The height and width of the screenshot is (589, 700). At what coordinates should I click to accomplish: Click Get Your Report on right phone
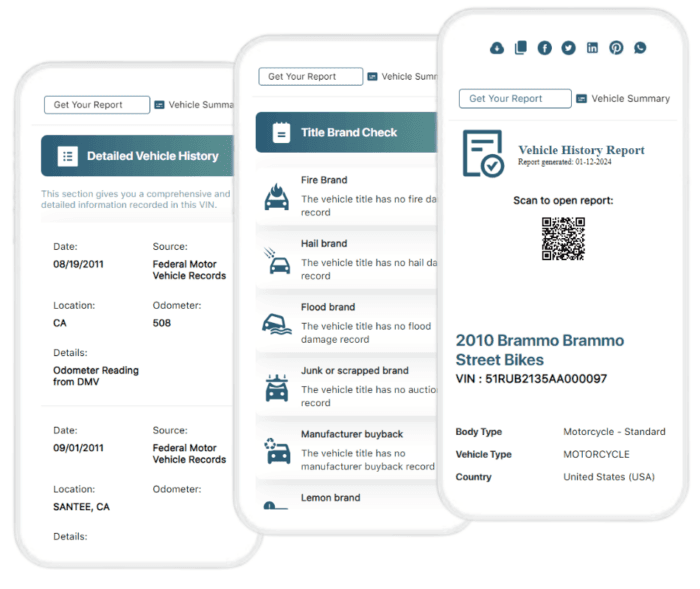tap(515, 99)
